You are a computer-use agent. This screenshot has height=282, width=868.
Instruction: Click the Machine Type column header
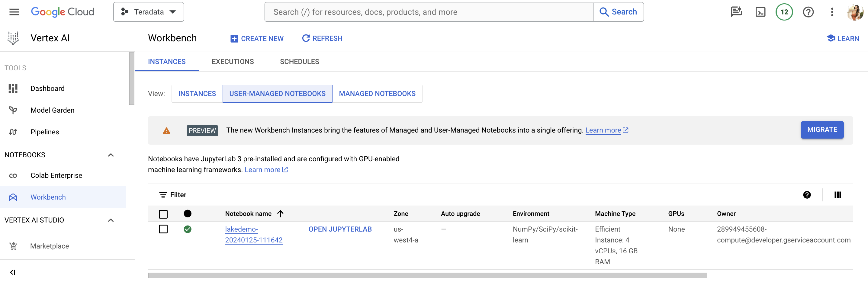(x=615, y=213)
